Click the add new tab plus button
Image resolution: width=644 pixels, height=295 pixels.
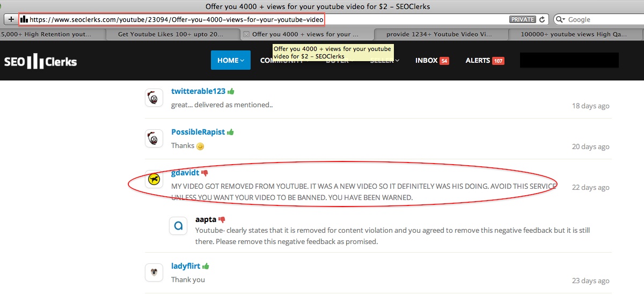(11, 19)
